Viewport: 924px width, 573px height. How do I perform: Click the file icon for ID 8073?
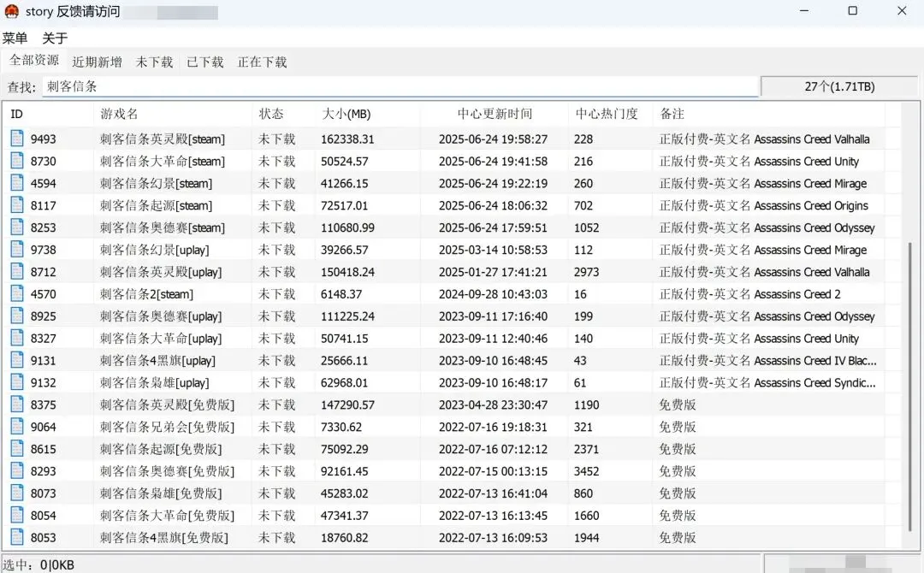[17, 493]
